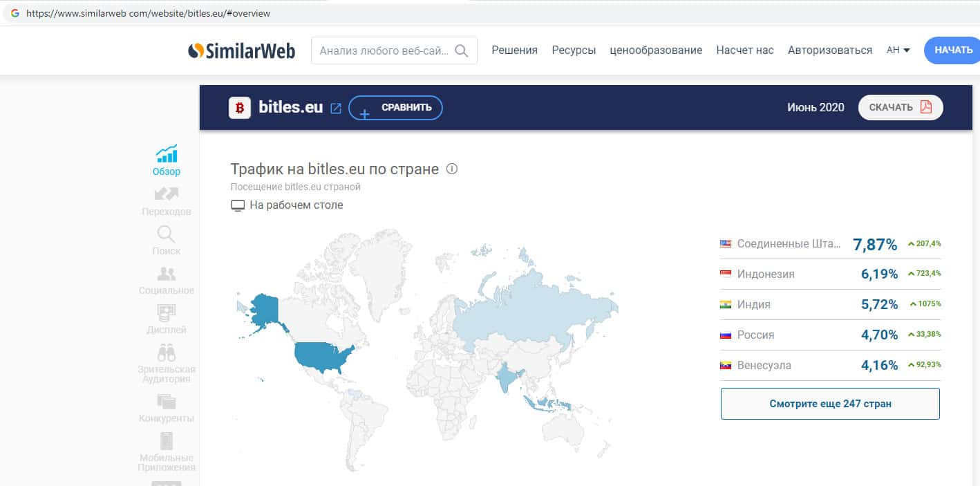Click the 5,72% traffic share value
The height and width of the screenshot is (486, 980).
click(879, 305)
